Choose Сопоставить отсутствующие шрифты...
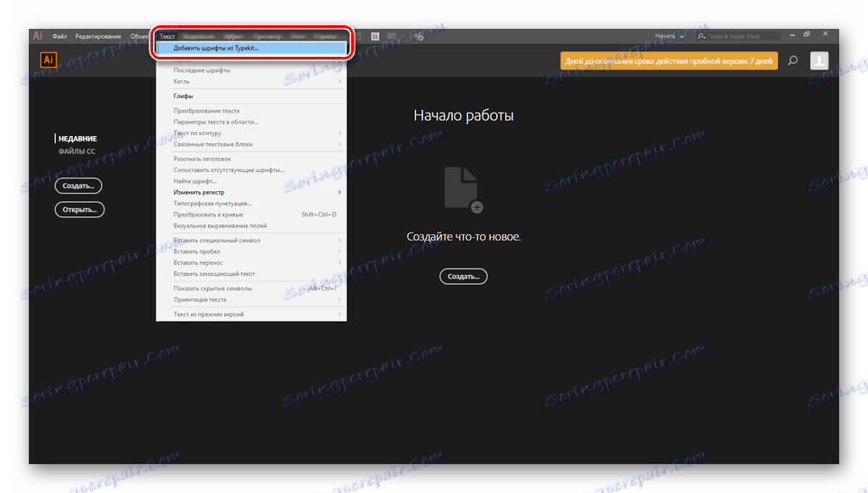Viewport: 868px width, 493px height. point(251,170)
